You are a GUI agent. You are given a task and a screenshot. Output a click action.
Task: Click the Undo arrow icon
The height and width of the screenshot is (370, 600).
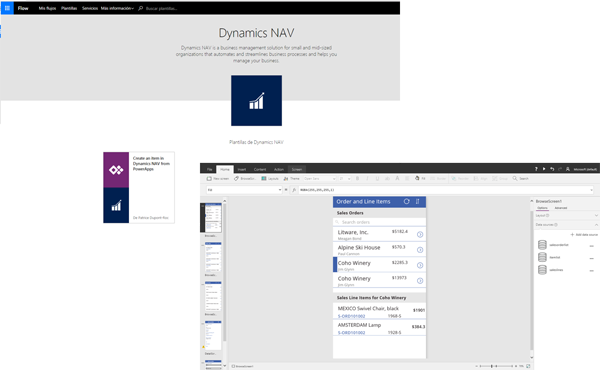coord(552,169)
